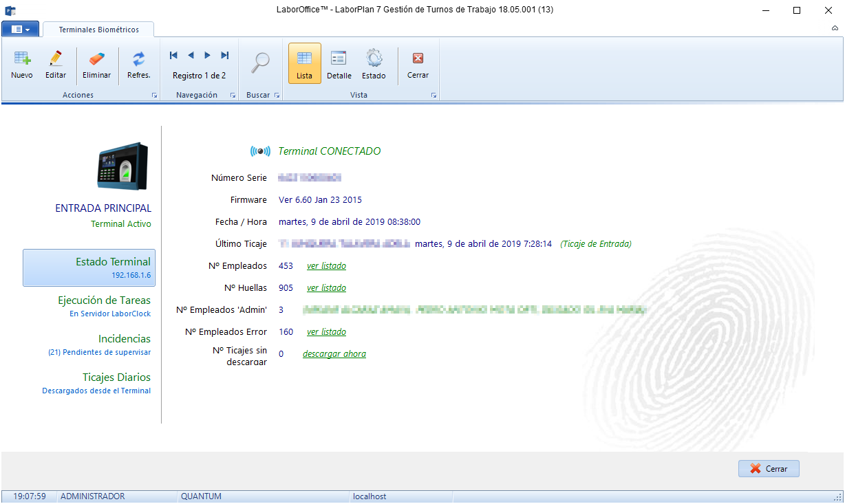Click the connection signal icon
The width and height of the screenshot is (845, 504).
260,151
